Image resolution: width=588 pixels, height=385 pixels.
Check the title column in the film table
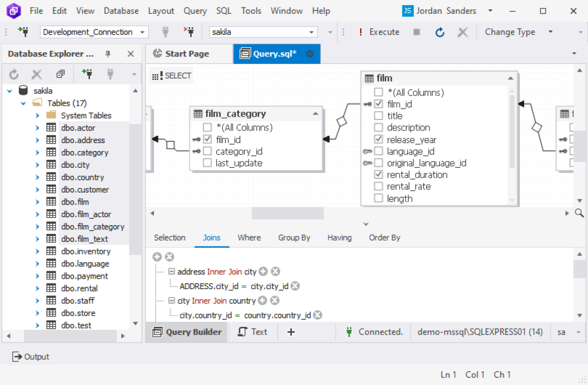point(377,115)
